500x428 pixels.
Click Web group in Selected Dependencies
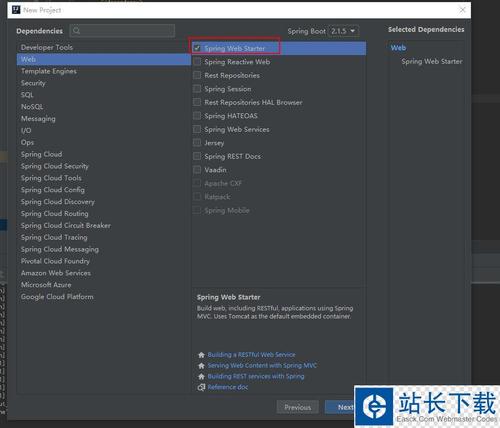coord(398,48)
